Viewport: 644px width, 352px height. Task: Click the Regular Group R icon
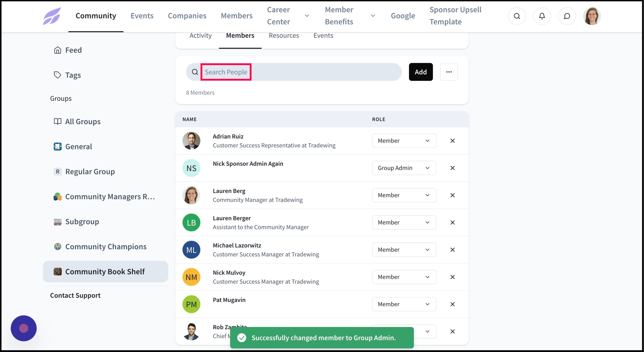[57, 171]
